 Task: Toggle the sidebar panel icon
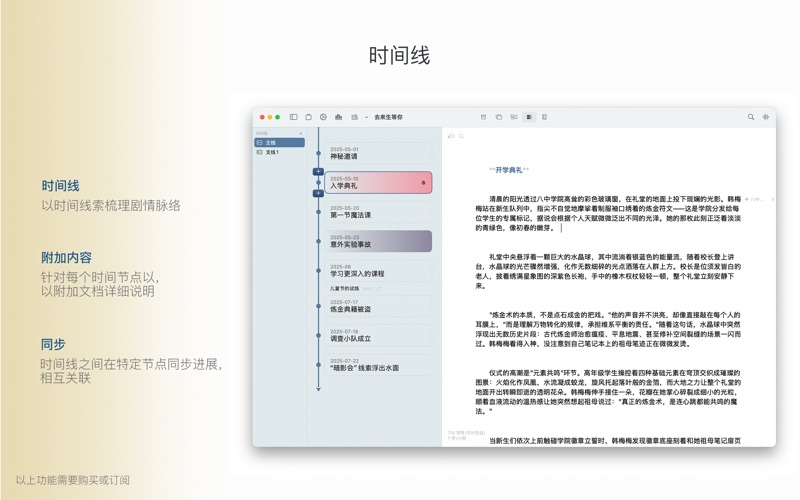coord(293,117)
